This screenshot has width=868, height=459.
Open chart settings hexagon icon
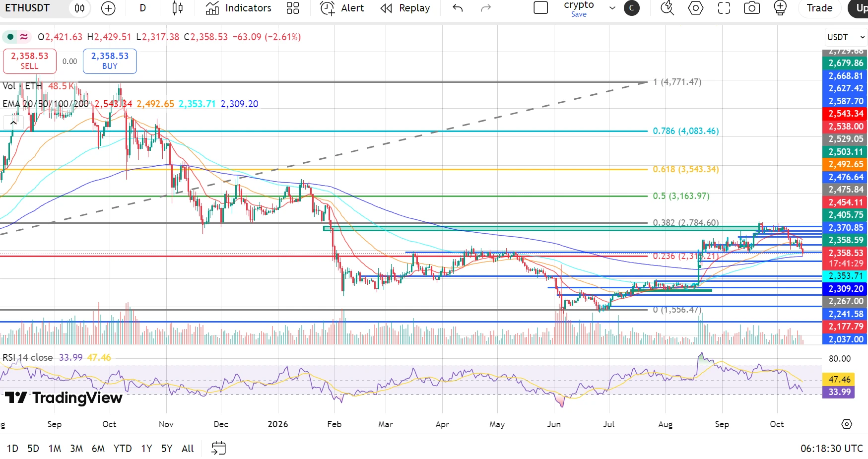(x=696, y=8)
